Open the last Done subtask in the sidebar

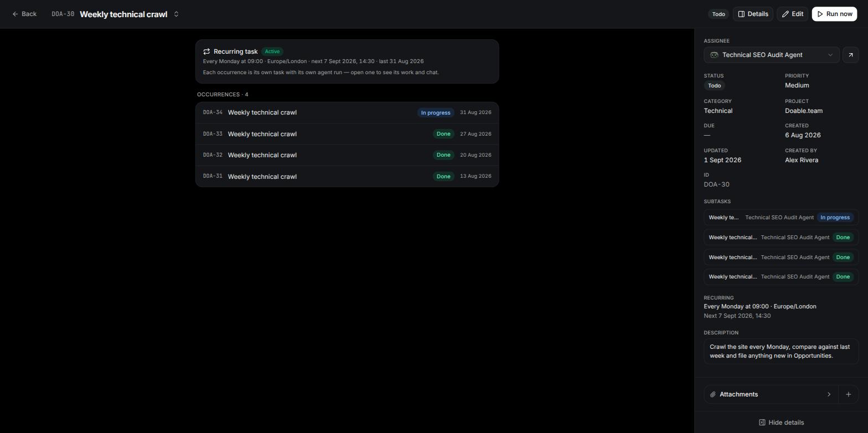click(781, 277)
